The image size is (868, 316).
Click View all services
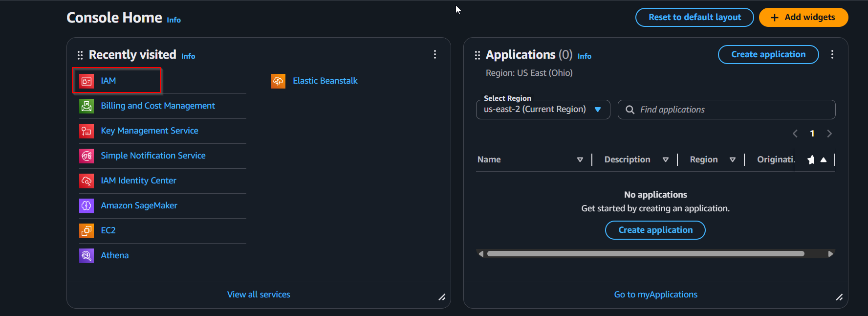(x=259, y=294)
